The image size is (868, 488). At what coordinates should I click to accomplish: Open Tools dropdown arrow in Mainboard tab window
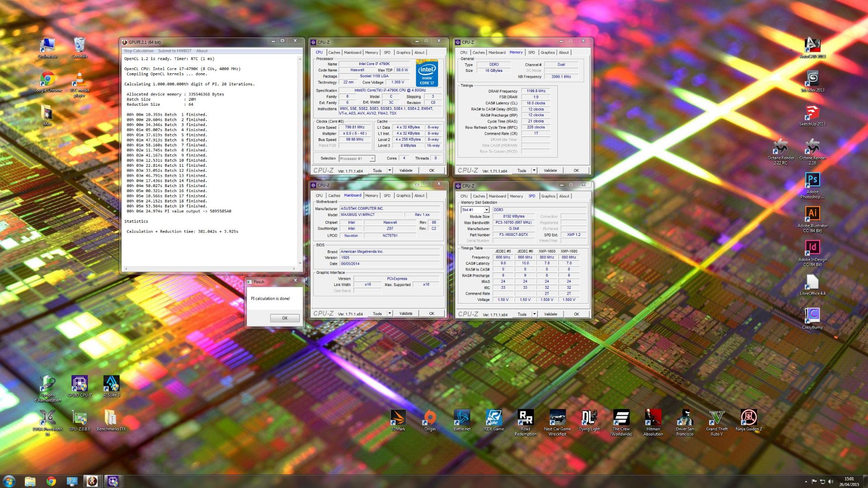point(390,314)
